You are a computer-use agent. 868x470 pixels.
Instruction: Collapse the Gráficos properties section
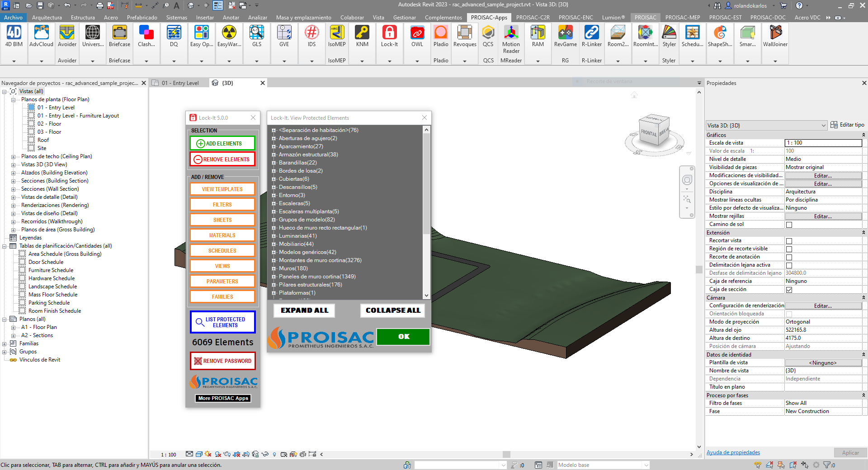(x=863, y=135)
